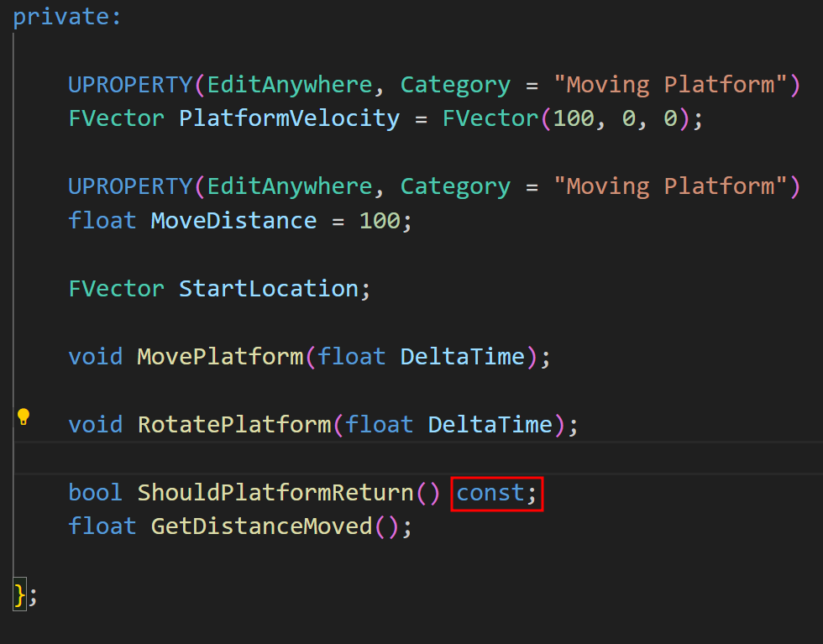Screen dimensions: 823x644
Task: Click 'void' keyword before MovePlatform
Action: click(96, 357)
